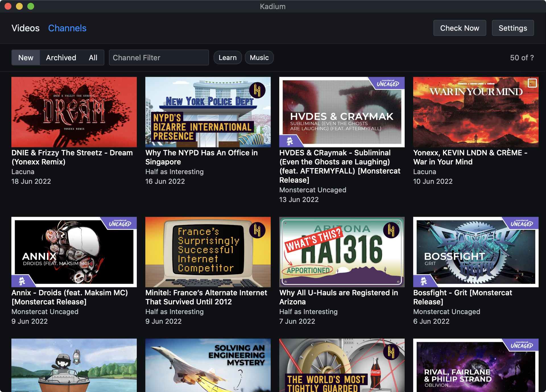The width and height of the screenshot is (546, 392).
Task: Select the All filter tab
Action: point(93,57)
